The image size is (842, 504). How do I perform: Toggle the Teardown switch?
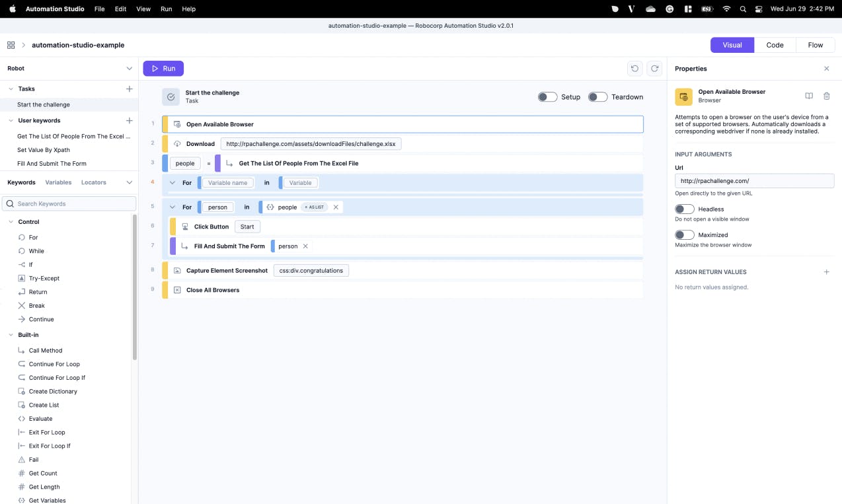coord(597,97)
